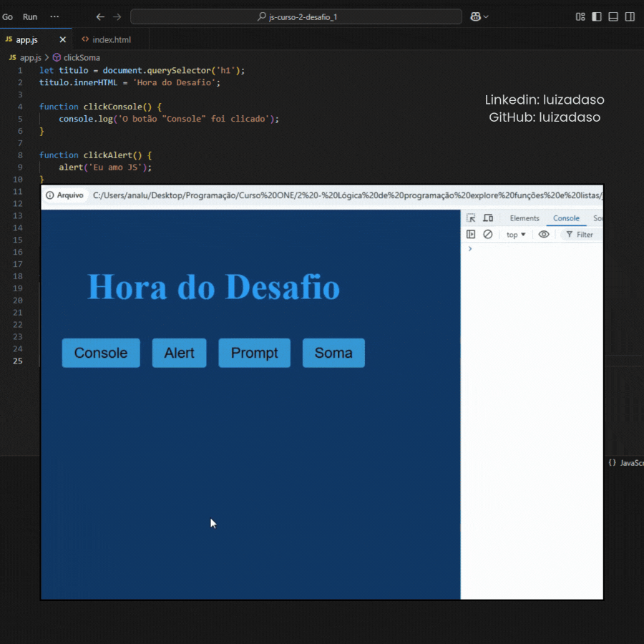Click the GitHub: luizadaso text
The width and height of the screenshot is (644, 644).
pos(545,117)
